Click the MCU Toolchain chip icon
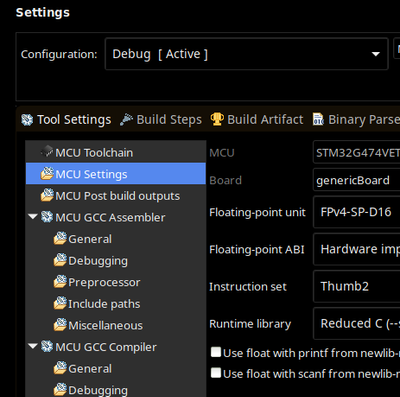The width and height of the screenshot is (400, 397). point(47,152)
